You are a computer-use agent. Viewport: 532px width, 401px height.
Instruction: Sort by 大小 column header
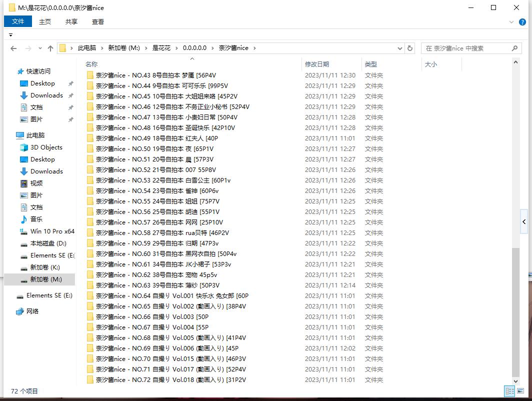tap(431, 64)
